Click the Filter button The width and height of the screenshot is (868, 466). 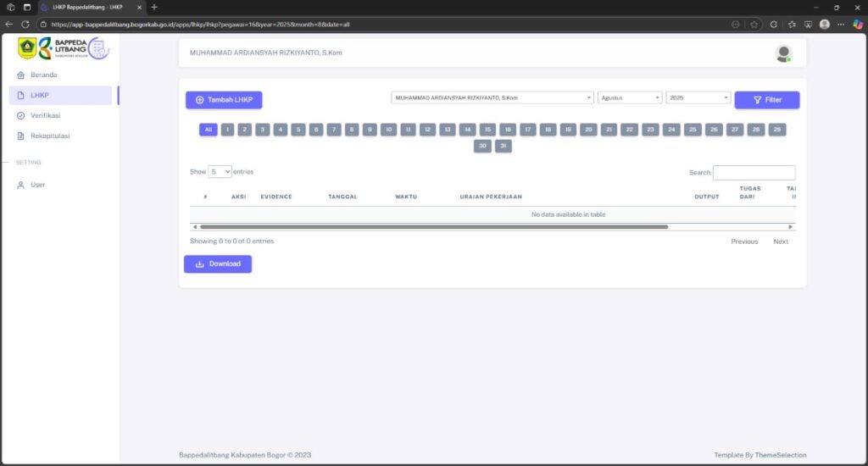tap(766, 100)
